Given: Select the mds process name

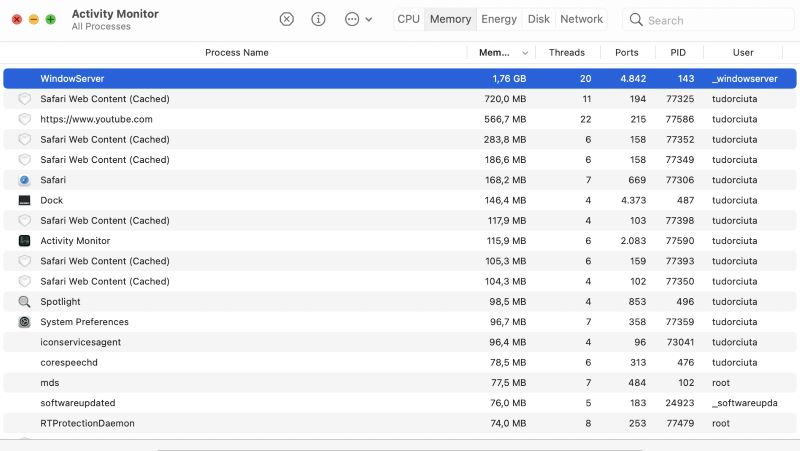Looking at the screenshot, I should click(x=49, y=383).
